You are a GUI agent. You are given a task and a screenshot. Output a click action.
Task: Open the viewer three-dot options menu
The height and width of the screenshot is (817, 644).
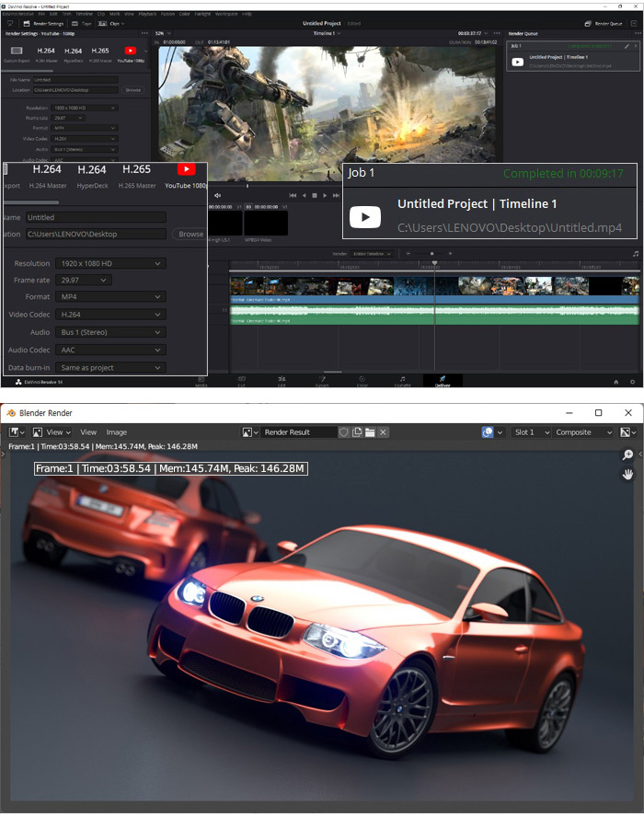pyautogui.click(x=497, y=33)
